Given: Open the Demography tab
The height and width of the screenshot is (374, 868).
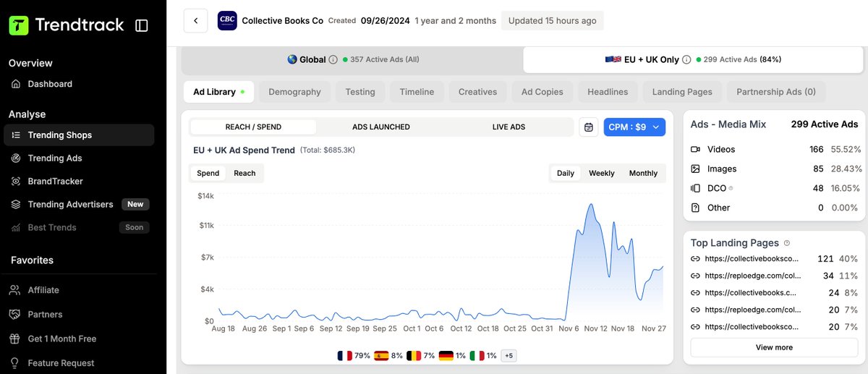Looking at the screenshot, I should click(294, 92).
